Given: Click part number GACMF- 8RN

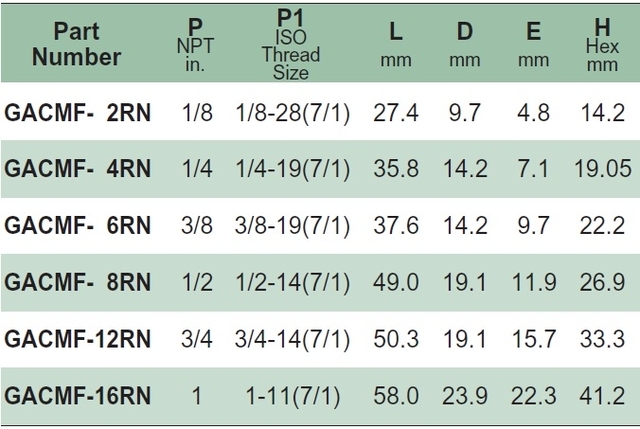Looking at the screenshot, I should click(78, 282).
